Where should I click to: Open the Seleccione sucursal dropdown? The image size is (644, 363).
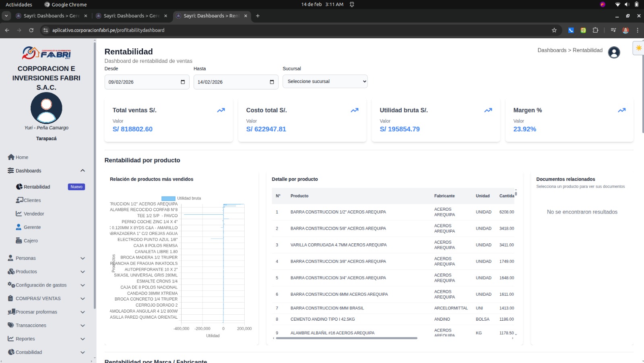[325, 81]
